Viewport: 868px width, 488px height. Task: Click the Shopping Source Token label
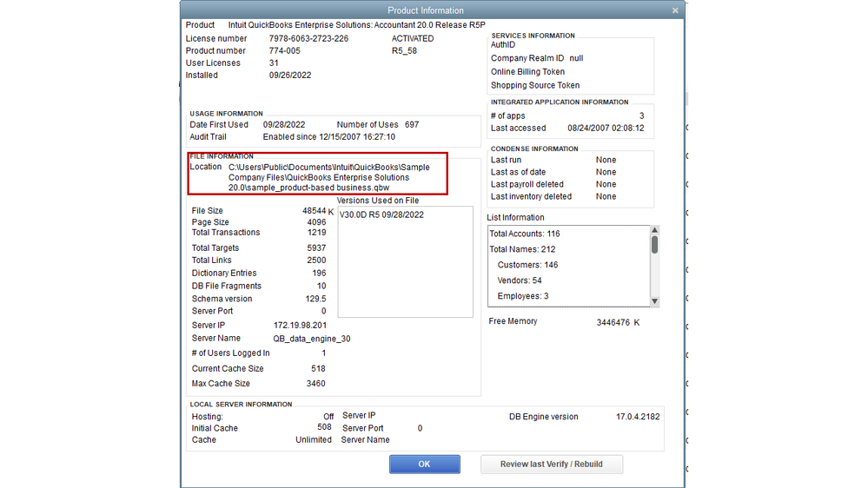point(535,85)
